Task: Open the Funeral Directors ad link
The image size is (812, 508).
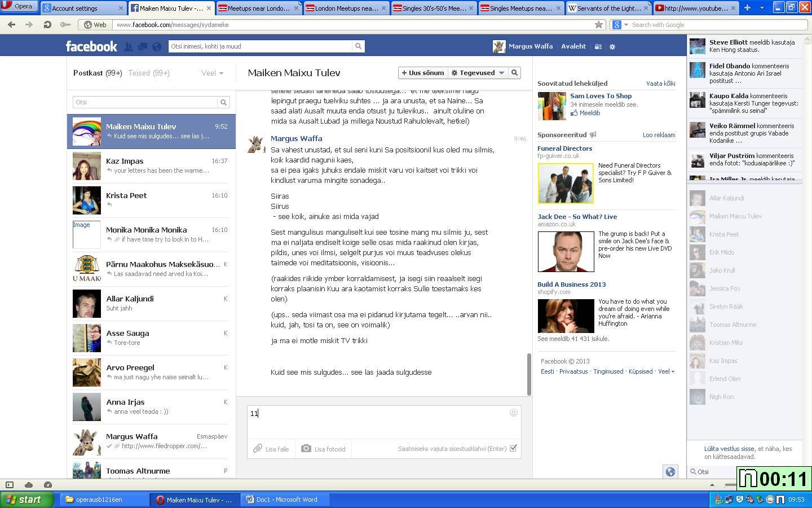Action: [564, 148]
